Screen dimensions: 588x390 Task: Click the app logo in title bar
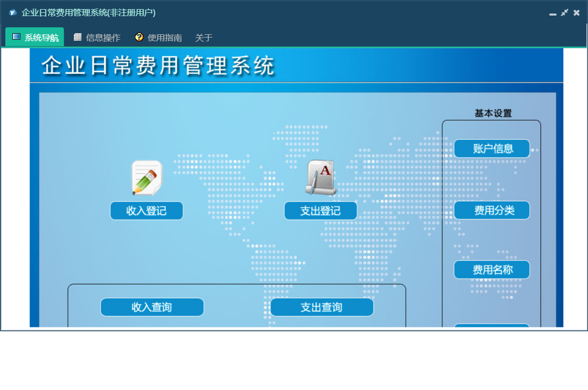[x=13, y=12]
